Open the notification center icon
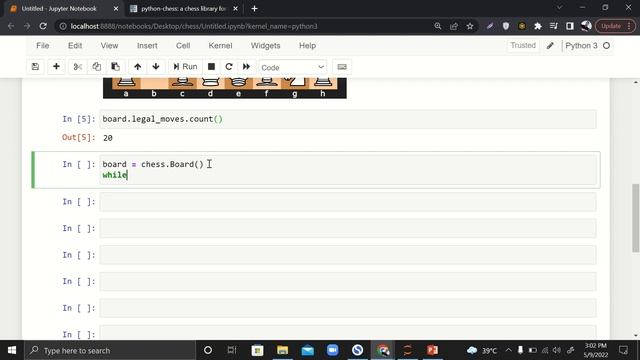 point(623,350)
